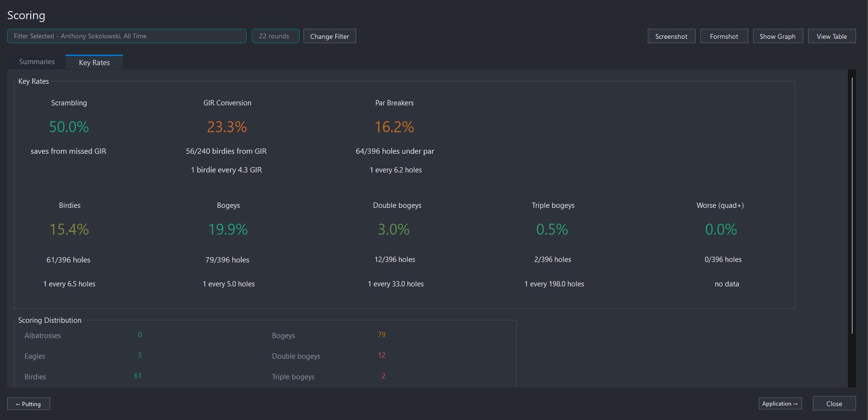Click the '79/396 holes' text under Bogeys
The image size is (868, 420).
(x=227, y=260)
